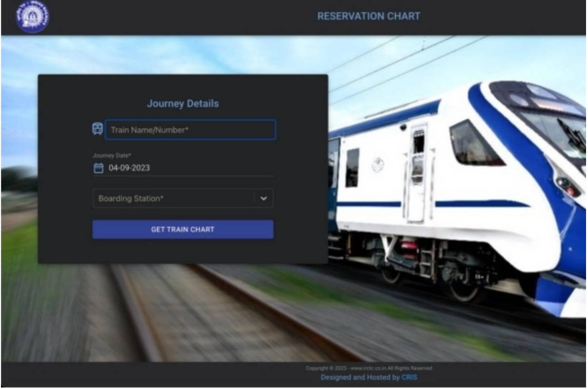The image size is (588, 389).
Task: Open the Boarding Station combo box
Action: coord(173,199)
